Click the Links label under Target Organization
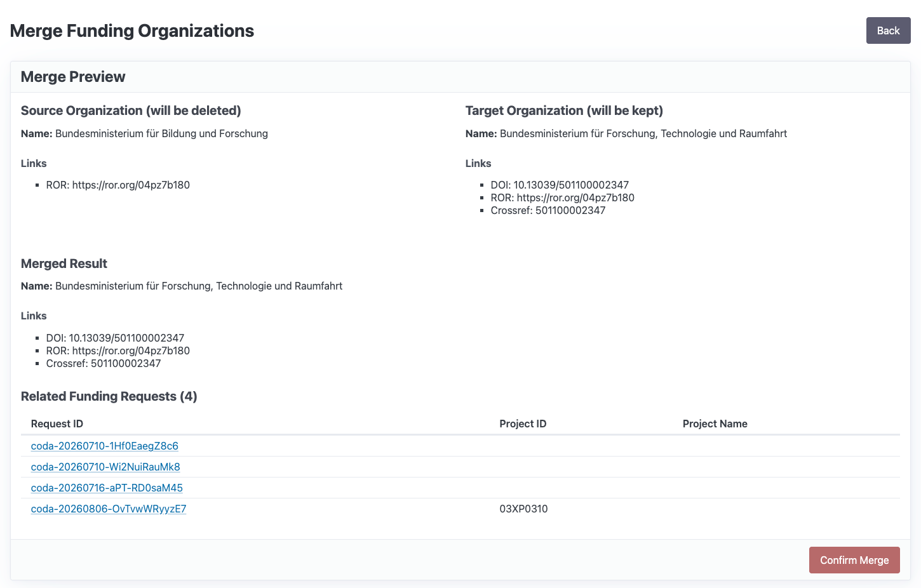 478,163
